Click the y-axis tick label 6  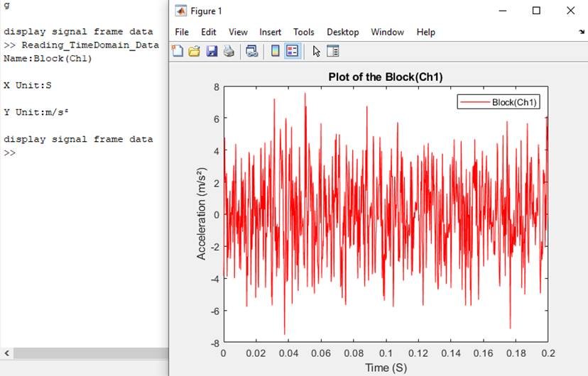coord(217,119)
